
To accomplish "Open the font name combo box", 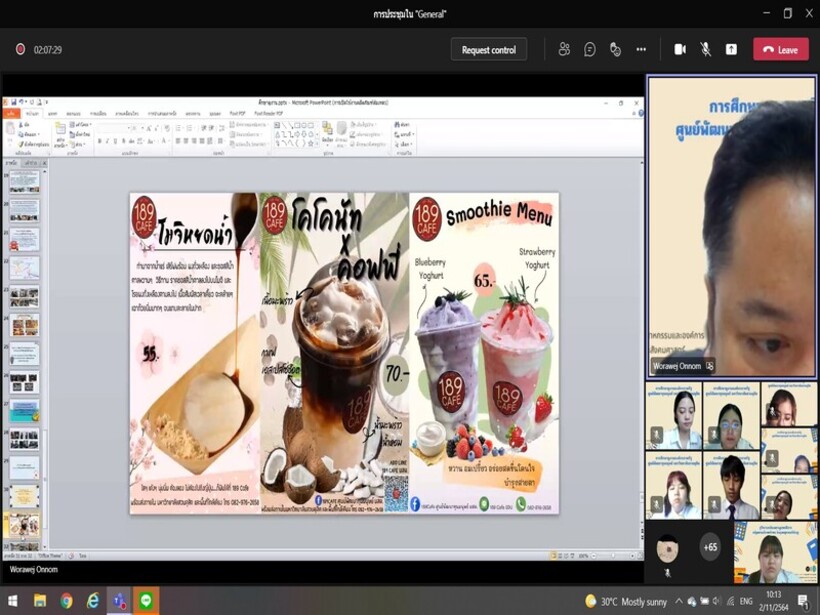I will 112,128.
